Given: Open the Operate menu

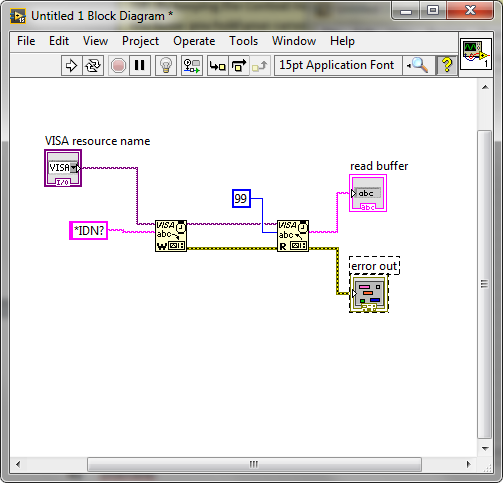Looking at the screenshot, I should 194,41.
